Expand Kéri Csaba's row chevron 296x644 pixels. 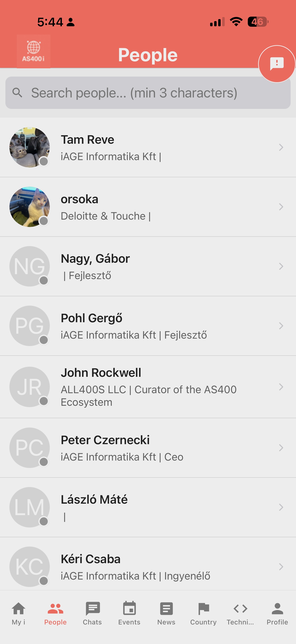click(x=281, y=567)
